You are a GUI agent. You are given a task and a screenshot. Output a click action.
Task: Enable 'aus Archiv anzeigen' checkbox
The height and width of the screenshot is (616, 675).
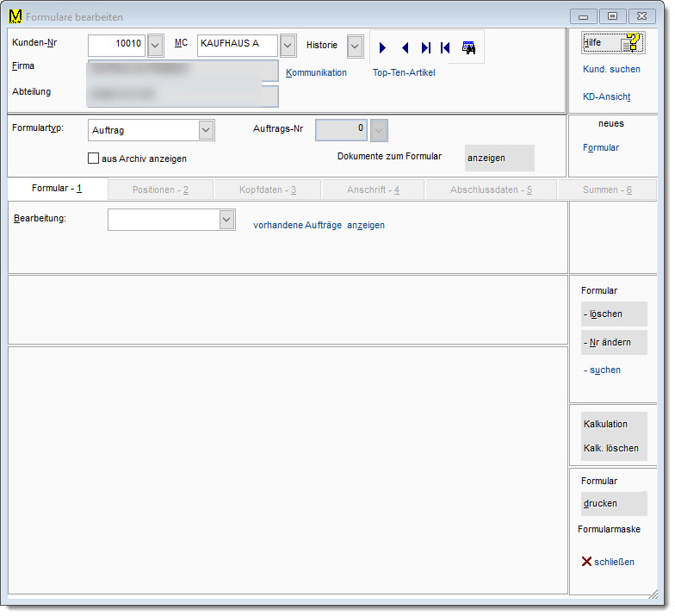(94, 159)
